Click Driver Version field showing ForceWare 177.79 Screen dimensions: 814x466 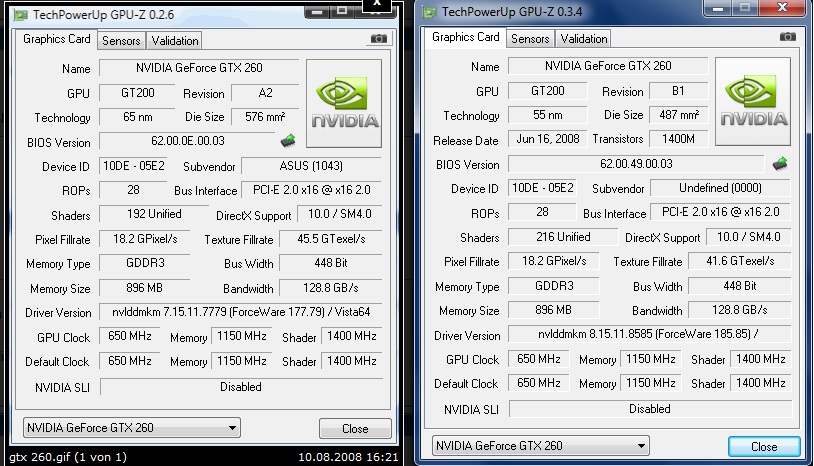tap(241, 312)
